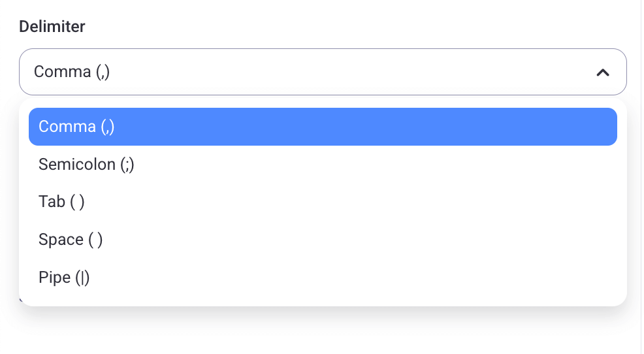Click the Delimiter combo box field
Viewport: 644px width, 354px height.
[x=323, y=72]
